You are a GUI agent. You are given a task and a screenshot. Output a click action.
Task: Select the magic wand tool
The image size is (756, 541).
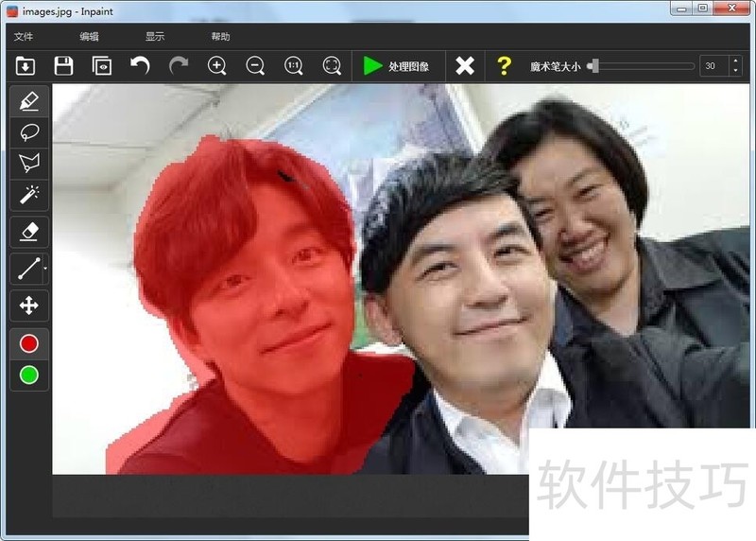[x=29, y=195]
